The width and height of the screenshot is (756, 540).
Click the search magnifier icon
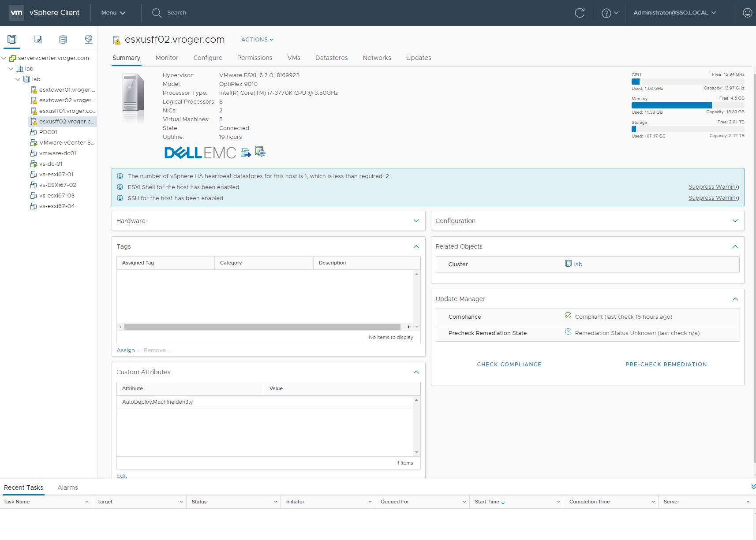pyautogui.click(x=157, y=13)
